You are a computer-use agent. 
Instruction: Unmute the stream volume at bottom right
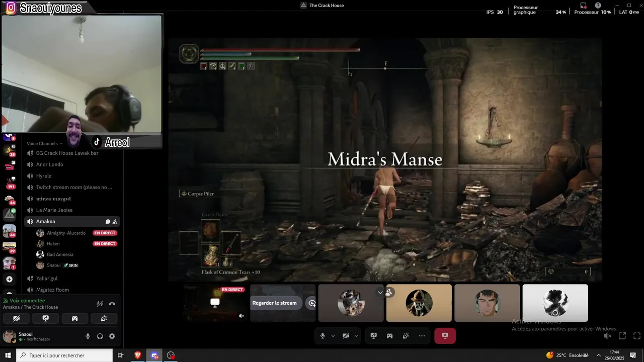pyautogui.click(x=608, y=336)
